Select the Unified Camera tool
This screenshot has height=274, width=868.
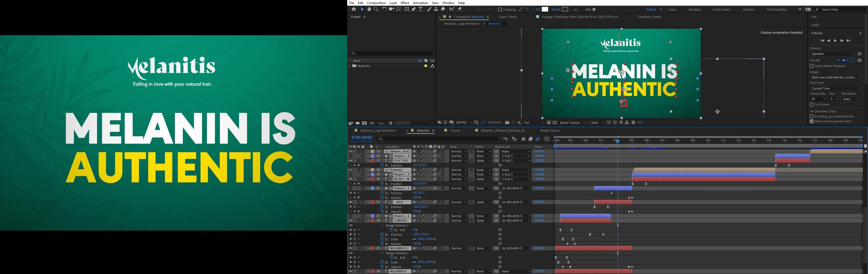coord(391,9)
